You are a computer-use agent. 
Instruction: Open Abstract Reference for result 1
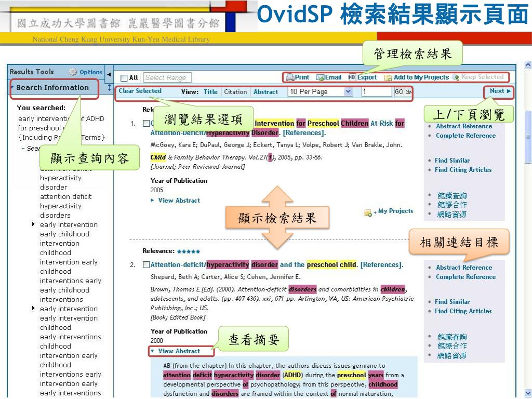pos(464,126)
